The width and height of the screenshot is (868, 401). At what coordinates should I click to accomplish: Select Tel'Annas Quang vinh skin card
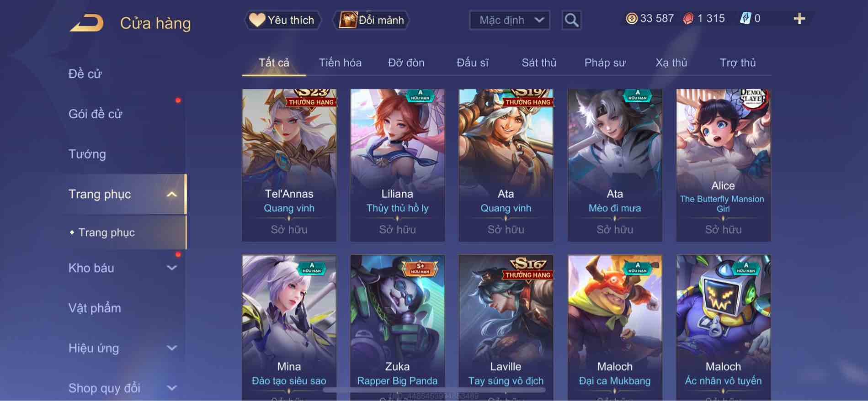[289, 165]
